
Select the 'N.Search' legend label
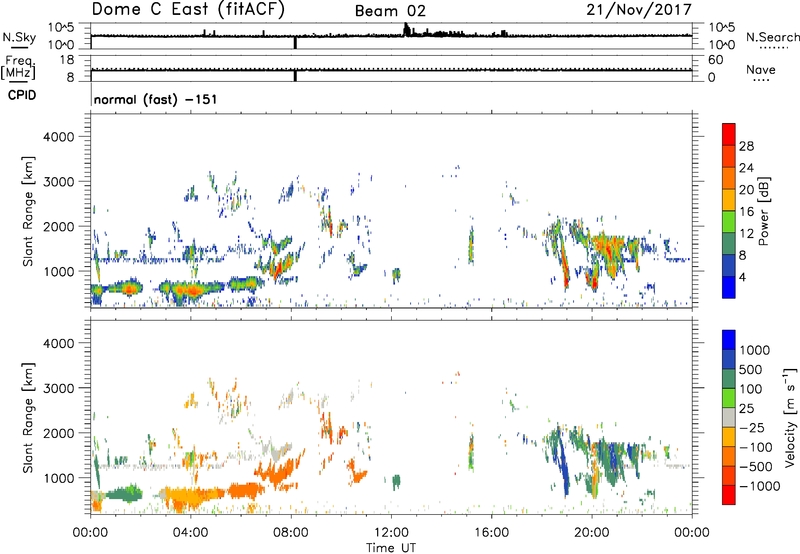coord(773,37)
